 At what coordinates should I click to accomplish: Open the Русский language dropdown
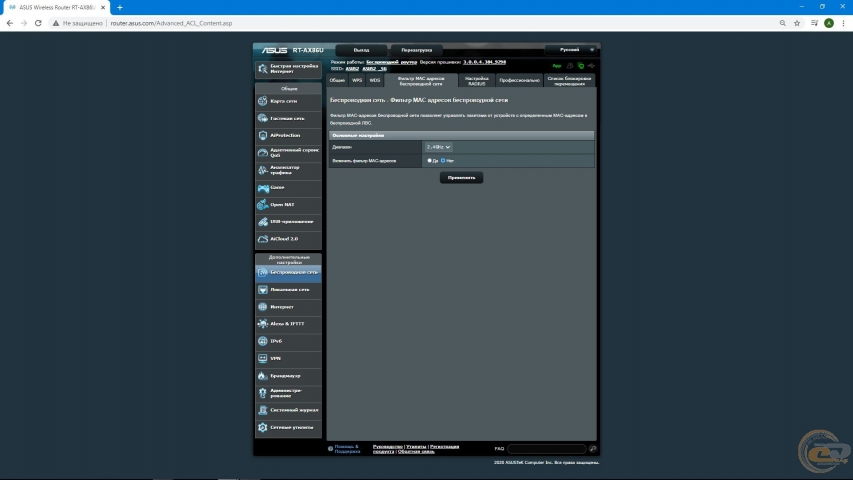coord(572,50)
